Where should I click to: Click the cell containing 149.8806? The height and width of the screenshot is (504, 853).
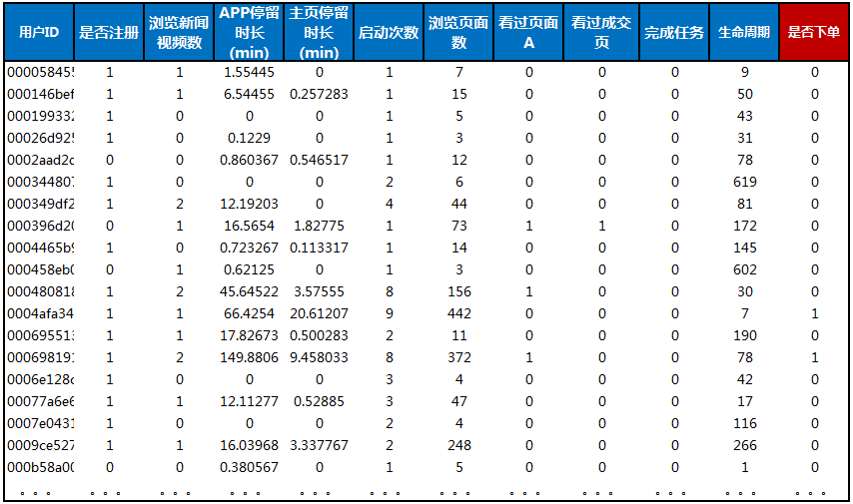pyautogui.click(x=249, y=357)
